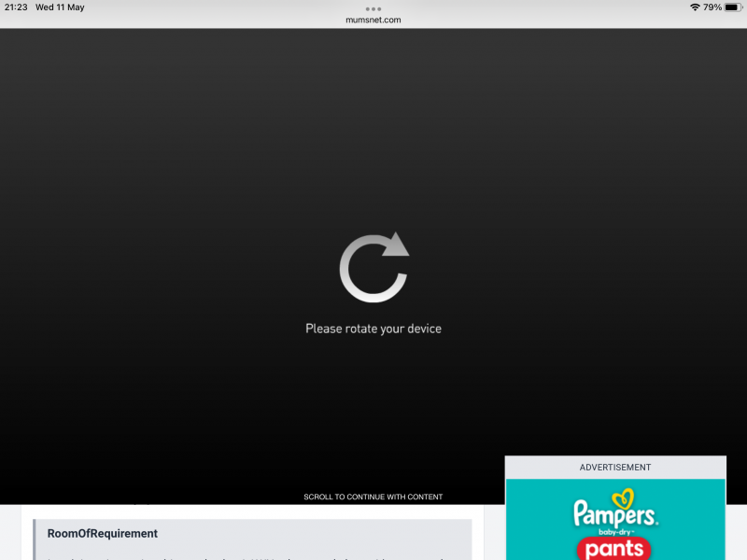This screenshot has width=747, height=560.
Task: Click the red pants badge in ad
Action: (615, 548)
